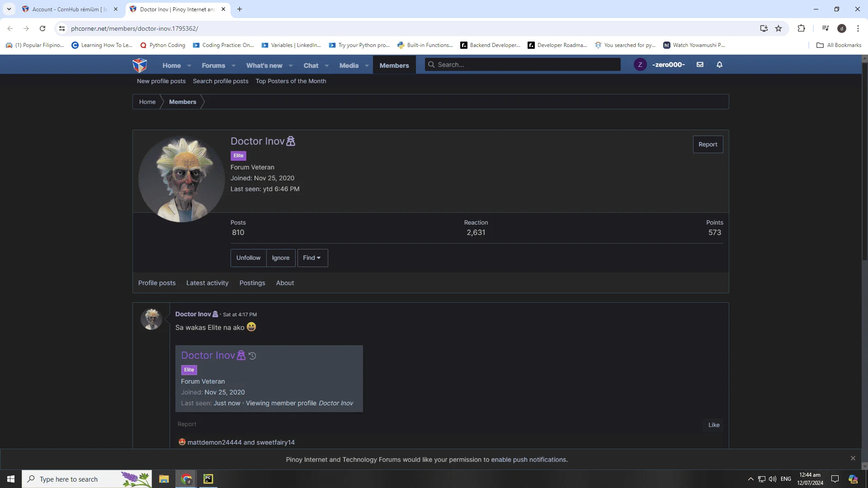Click -zero000- username link

pyautogui.click(x=668, y=65)
